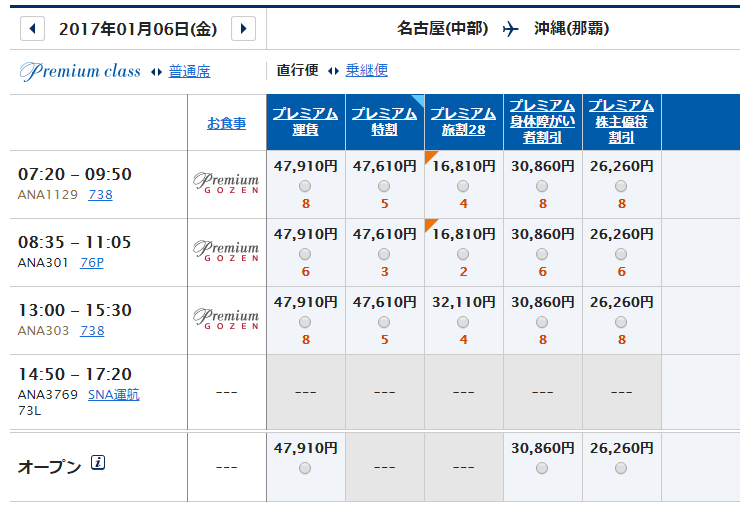The image size is (748, 511).
Task: Select 47,610円 fare for 13:00 flight
Action: click(384, 323)
